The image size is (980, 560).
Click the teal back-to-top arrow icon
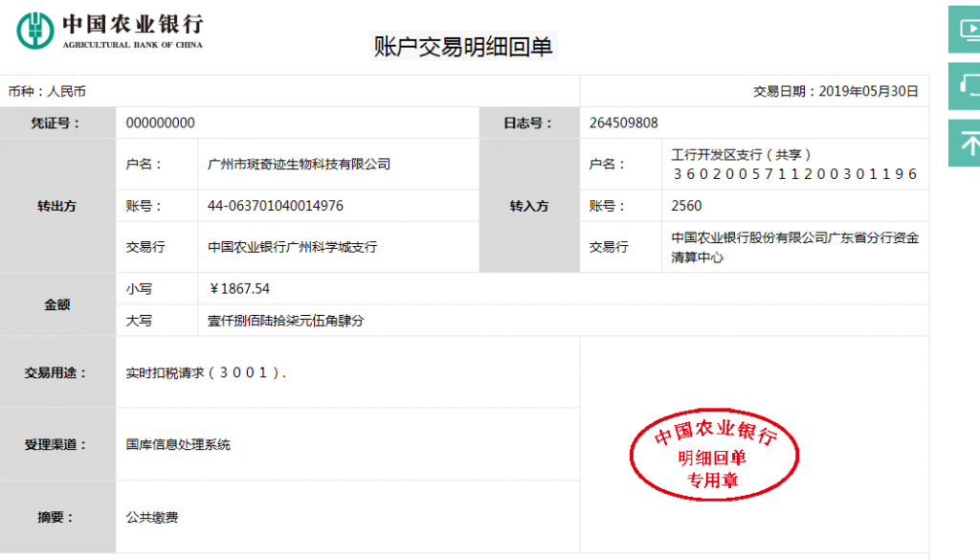tap(965, 144)
